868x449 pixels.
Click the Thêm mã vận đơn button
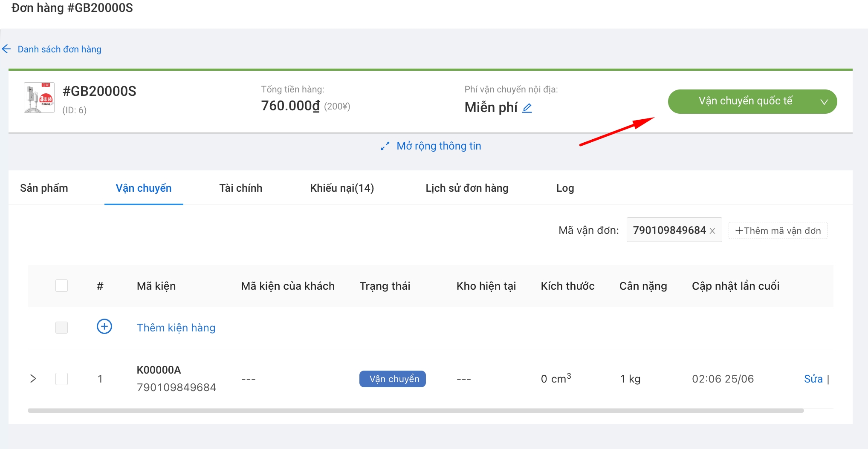click(x=778, y=230)
